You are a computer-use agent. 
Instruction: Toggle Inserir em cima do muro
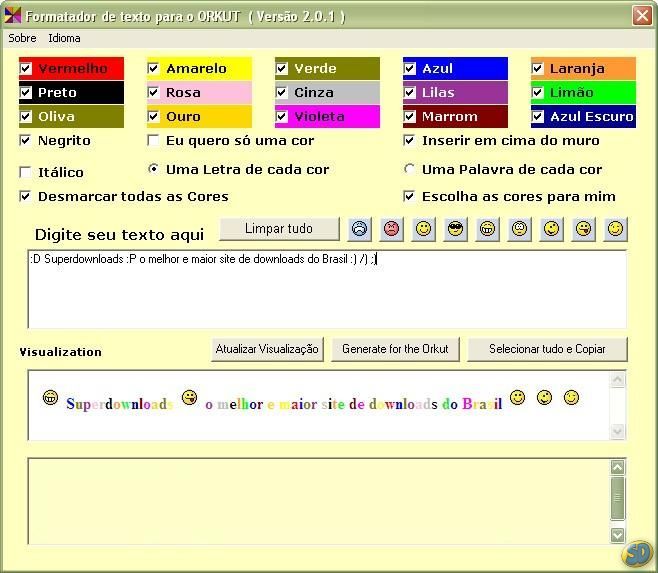[409, 141]
